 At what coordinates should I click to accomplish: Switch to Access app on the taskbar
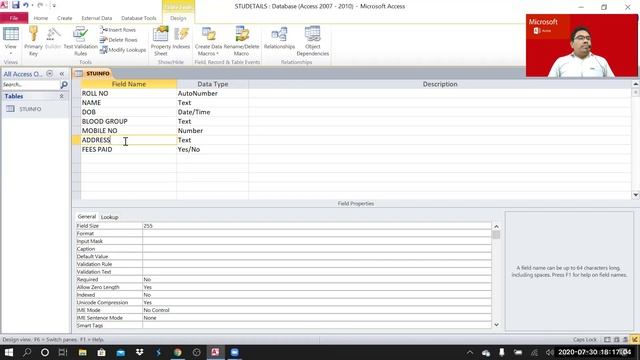(215, 352)
